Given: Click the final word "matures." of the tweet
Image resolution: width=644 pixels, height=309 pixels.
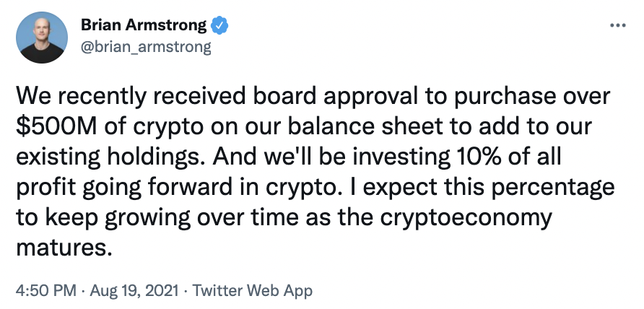Looking at the screenshot, I should (64, 248).
